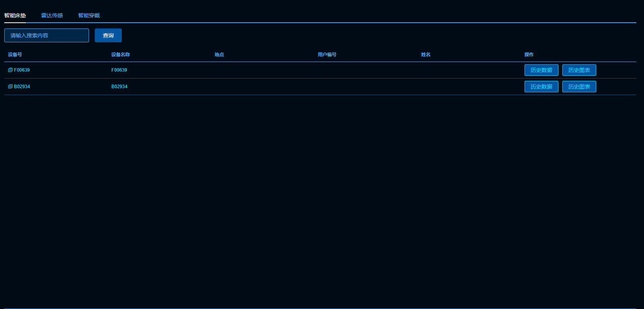Select the 设备号 column header
This screenshot has height=309, width=644.
pos(15,55)
